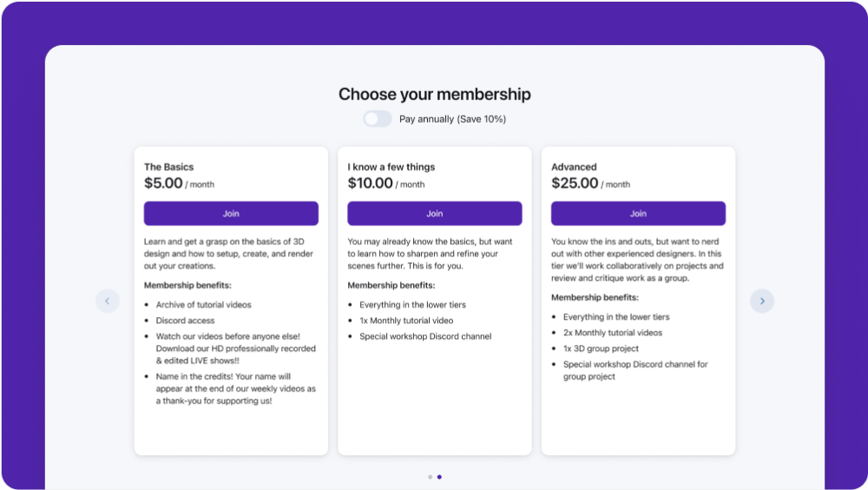Click '2x Monthly tutorial videos' benefit
Screen dimensions: 868x490
pyautogui.click(x=613, y=333)
